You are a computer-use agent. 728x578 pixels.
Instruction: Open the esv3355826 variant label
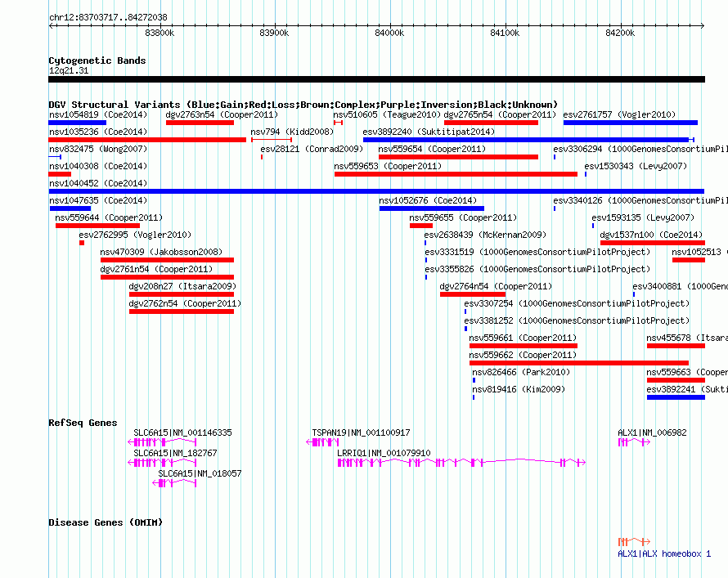(x=537, y=269)
